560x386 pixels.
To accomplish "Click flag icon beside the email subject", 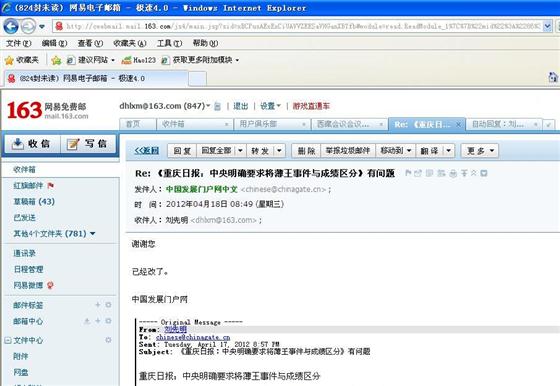I will (408, 173).
